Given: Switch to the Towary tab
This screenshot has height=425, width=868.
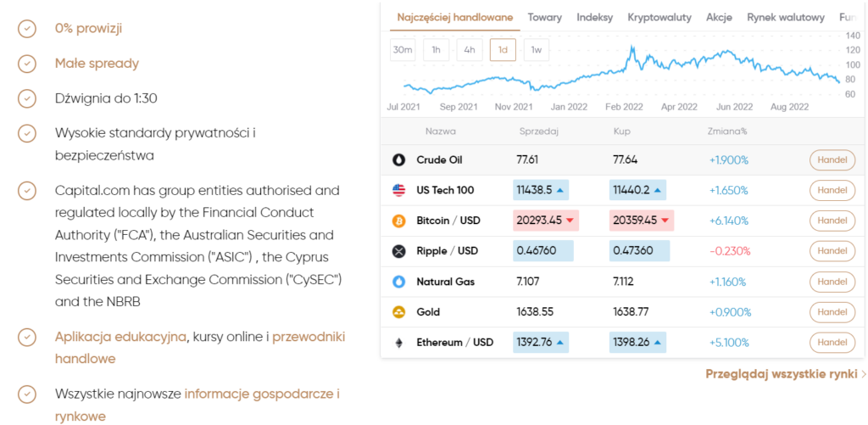Looking at the screenshot, I should click(544, 17).
